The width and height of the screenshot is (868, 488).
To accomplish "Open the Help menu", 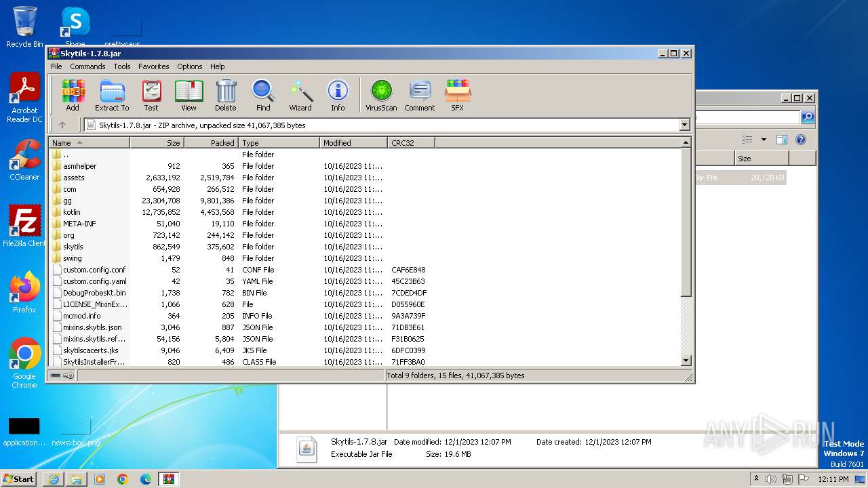I will 217,66.
